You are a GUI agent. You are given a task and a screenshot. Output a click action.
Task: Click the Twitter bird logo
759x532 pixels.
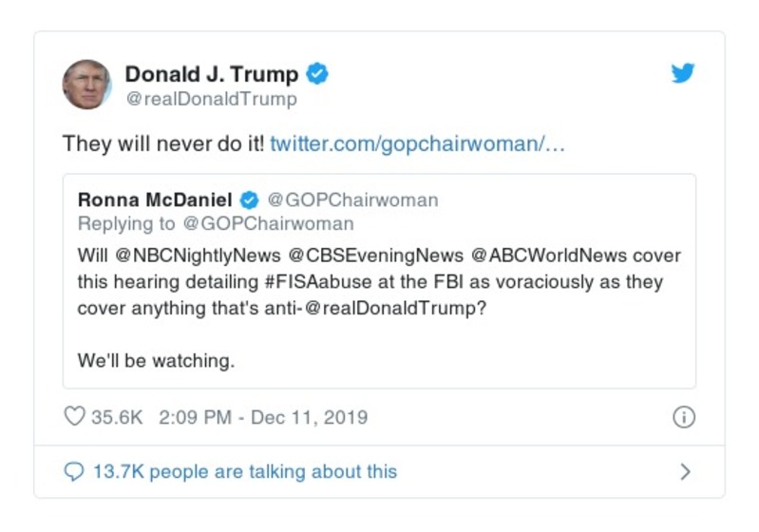(x=683, y=74)
